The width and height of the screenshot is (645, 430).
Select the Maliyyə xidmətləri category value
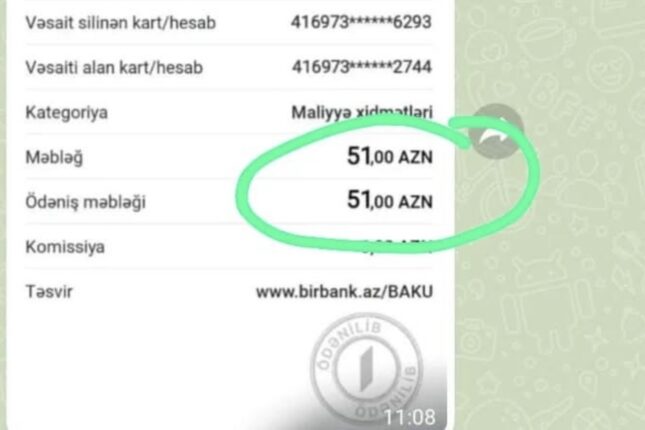pos(362,112)
